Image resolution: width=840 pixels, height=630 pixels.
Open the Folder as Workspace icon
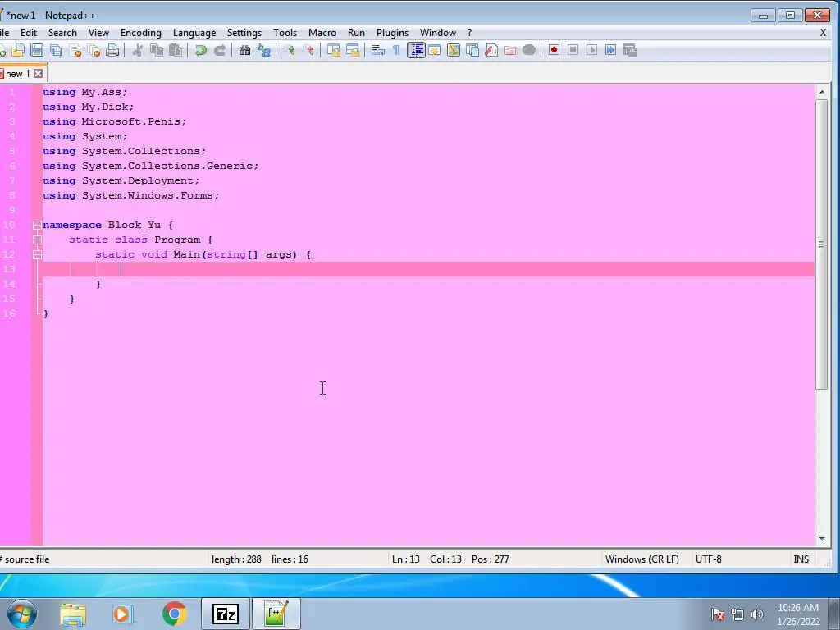point(510,50)
